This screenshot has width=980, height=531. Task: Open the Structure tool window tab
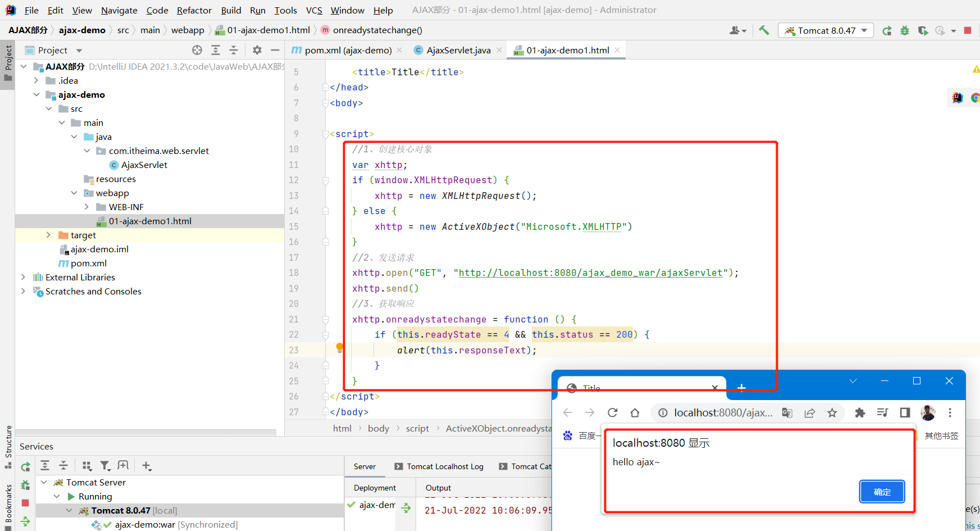(8, 447)
